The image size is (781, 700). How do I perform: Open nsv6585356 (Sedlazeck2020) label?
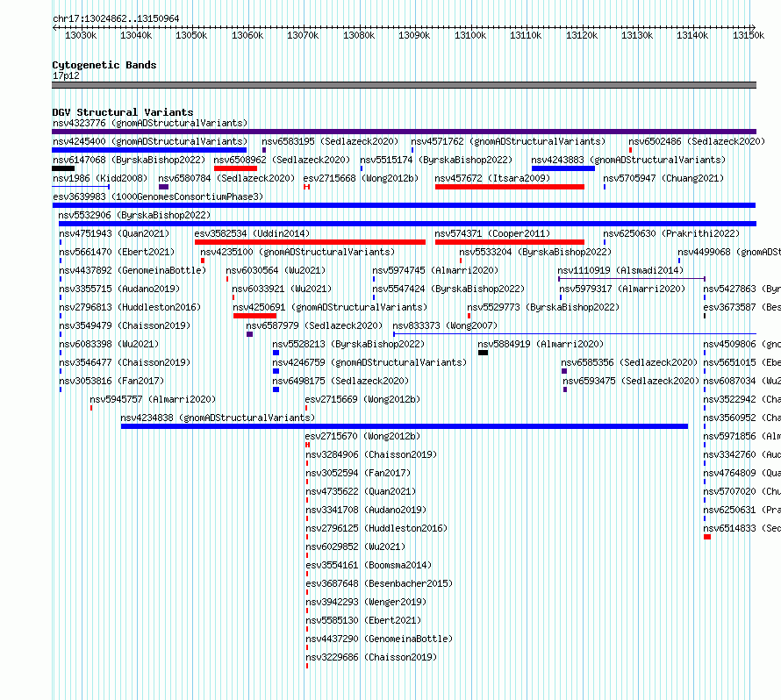tap(629, 362)
